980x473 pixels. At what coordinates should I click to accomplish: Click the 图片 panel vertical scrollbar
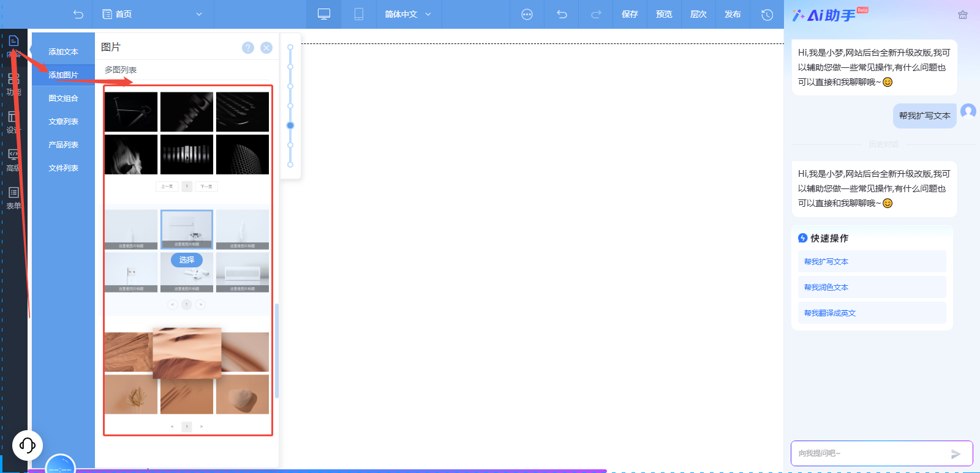[x=277, y=351]
